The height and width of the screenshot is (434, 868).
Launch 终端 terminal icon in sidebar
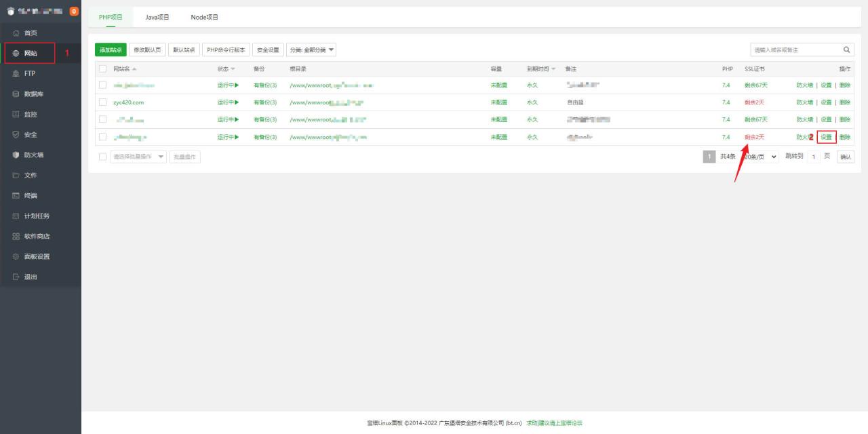point(16,196)
